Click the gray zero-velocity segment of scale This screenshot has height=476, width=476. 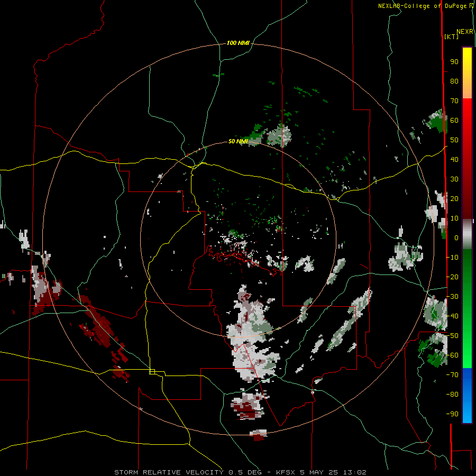pyautogui.click(x=467, y=234)
